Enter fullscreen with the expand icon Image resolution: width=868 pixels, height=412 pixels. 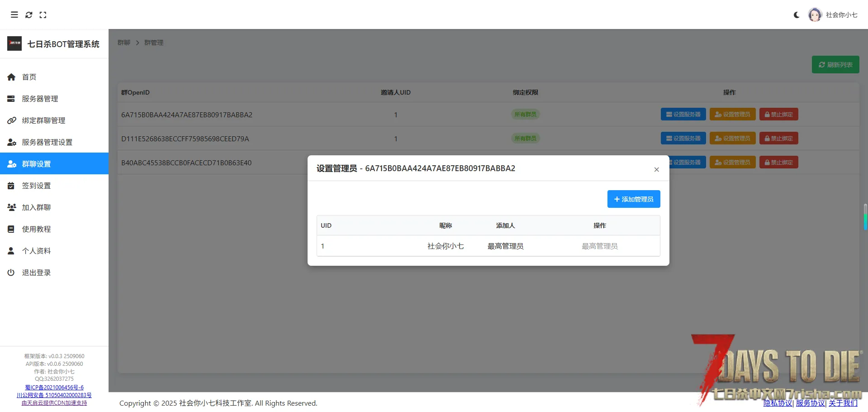43,15
